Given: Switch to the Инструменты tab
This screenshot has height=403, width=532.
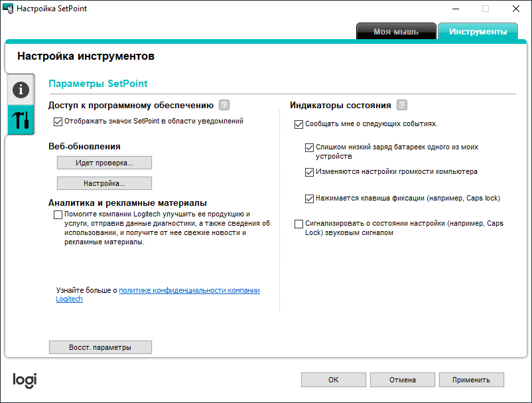Looking at the screenshot, I should pyautogui.click(x=478, y=32).
